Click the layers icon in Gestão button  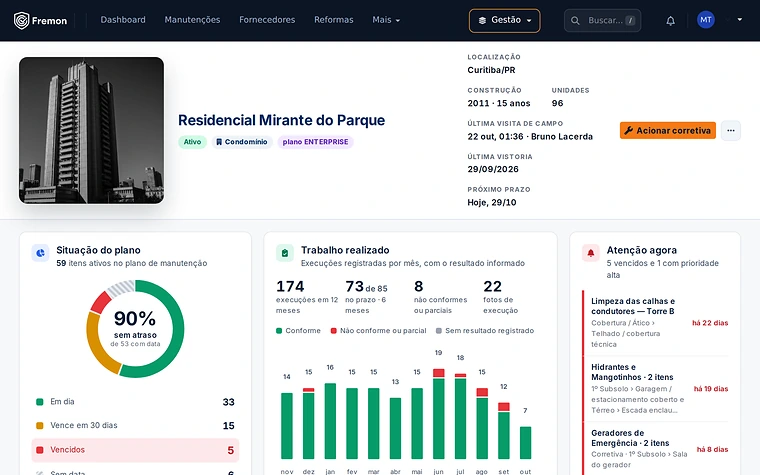pyautogui.click(x=482, y=20)
